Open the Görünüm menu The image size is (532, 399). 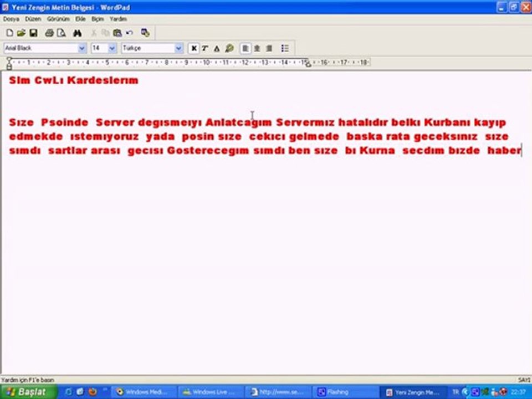click(58, 19)
